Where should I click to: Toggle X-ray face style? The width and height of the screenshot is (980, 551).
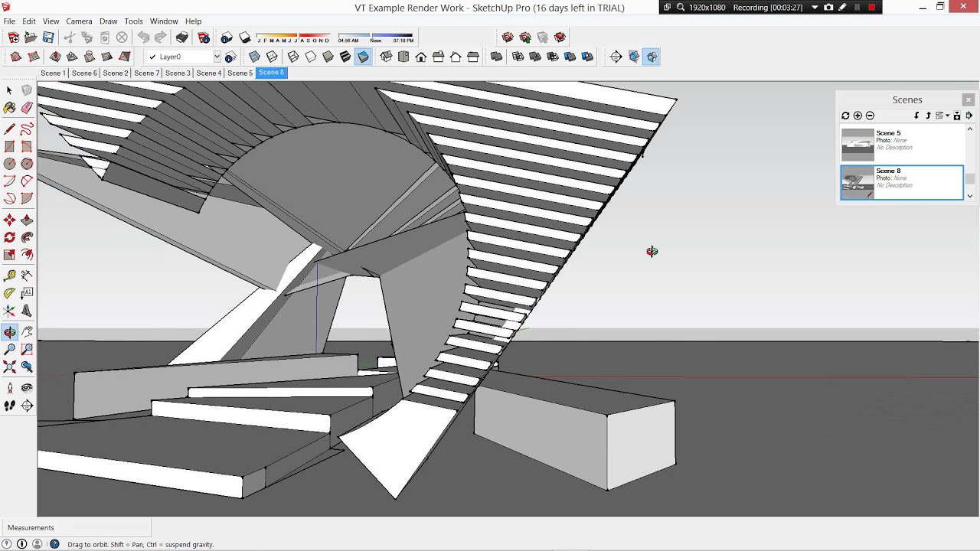[254, 57]
